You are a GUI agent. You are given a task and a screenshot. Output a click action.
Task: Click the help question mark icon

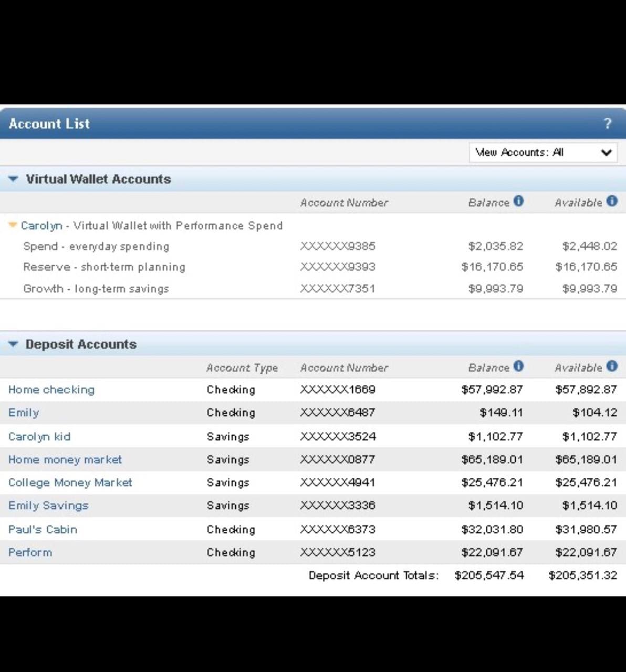point(608,124)
